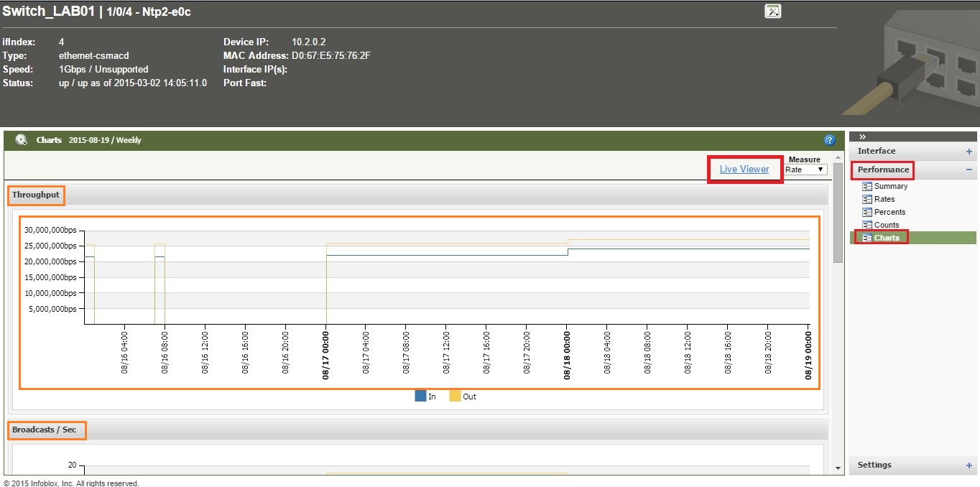
Task: Open the Live Viewer link
Action: click(744, 170)
